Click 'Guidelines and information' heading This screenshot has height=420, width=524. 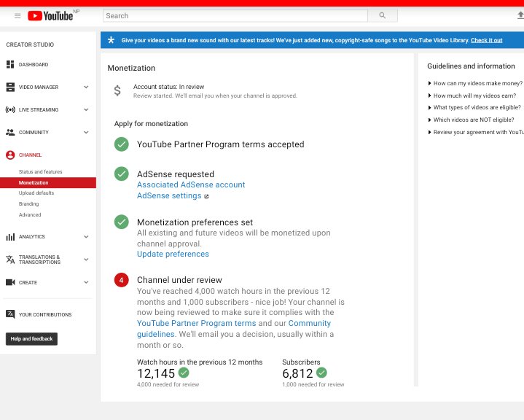pos(471,66)
